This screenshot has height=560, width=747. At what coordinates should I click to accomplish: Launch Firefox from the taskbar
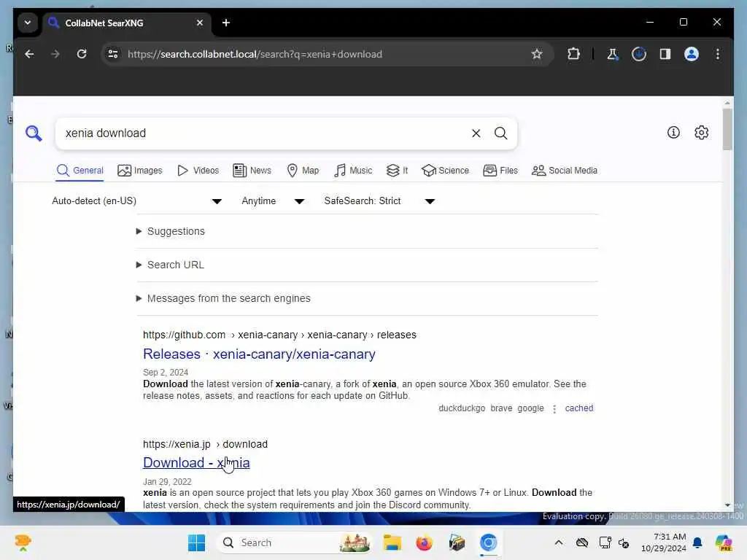coord(424,542)
